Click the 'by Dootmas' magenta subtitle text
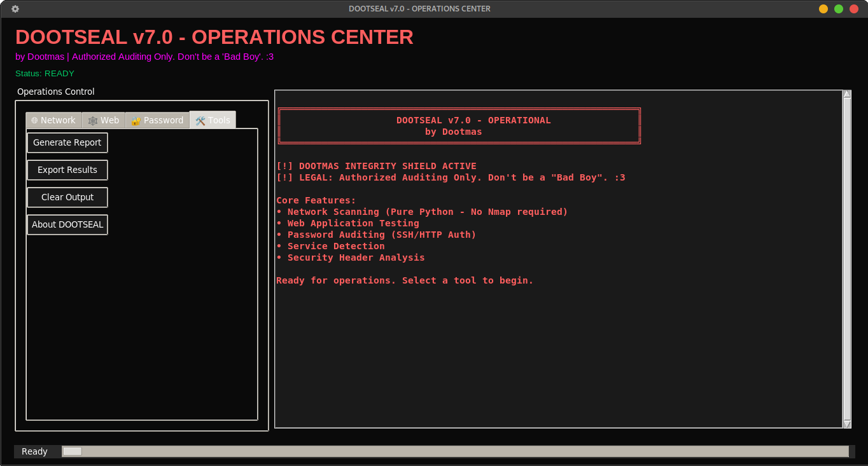The height and width of the screenshot is (466, 868). (x=143, y=57)
